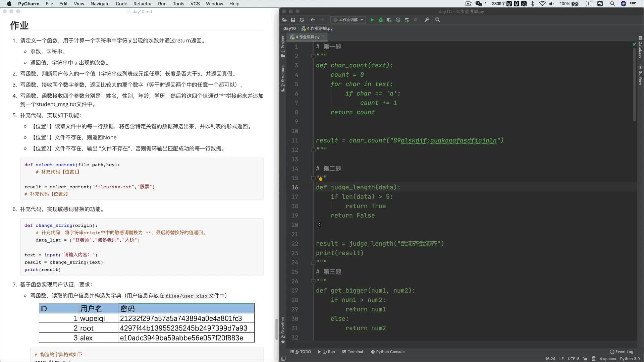Click the intention light bulb on line 15

(321, 179)
